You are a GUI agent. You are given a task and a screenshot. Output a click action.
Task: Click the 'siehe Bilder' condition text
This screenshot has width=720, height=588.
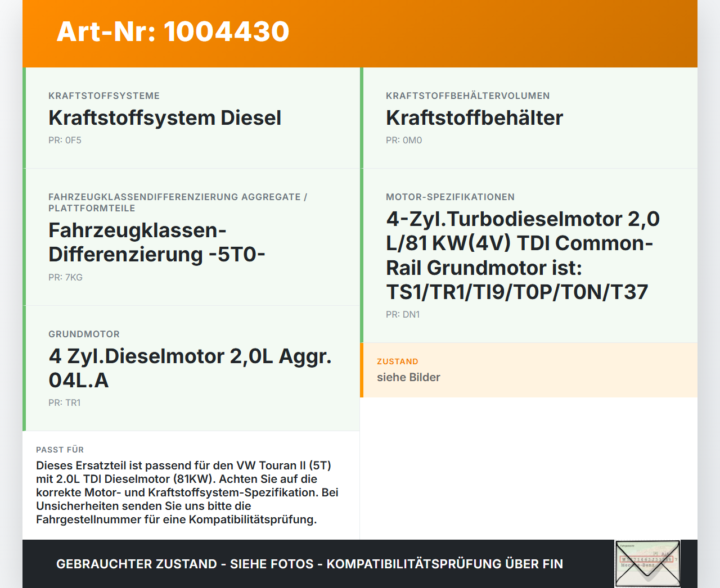click(x=408, y=378)
